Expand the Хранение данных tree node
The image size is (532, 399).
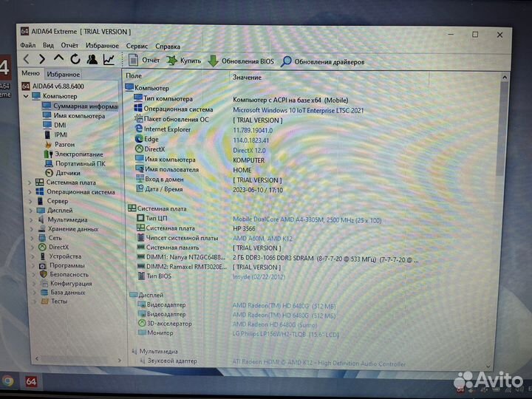click(32, 229)
